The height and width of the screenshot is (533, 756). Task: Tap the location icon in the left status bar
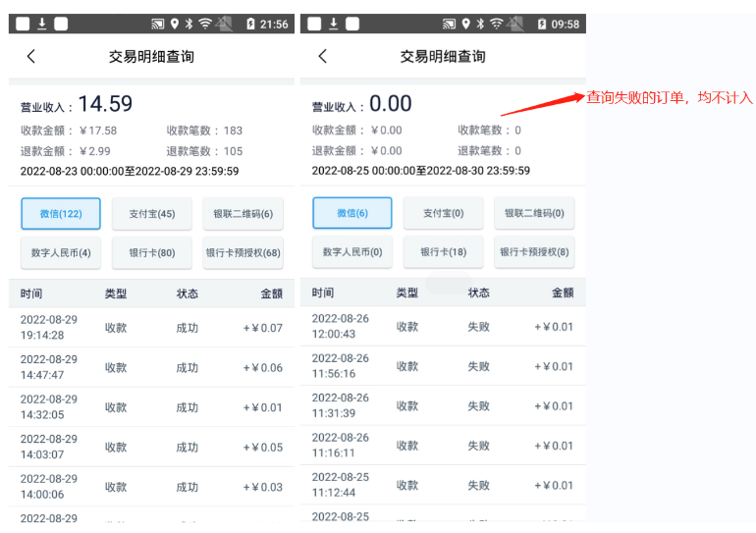[175, 24]
